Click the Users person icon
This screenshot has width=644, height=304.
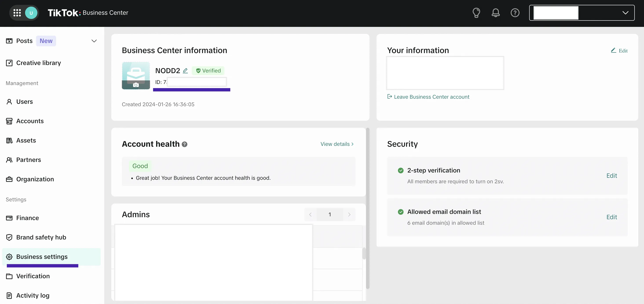click(x=9, y=102)
